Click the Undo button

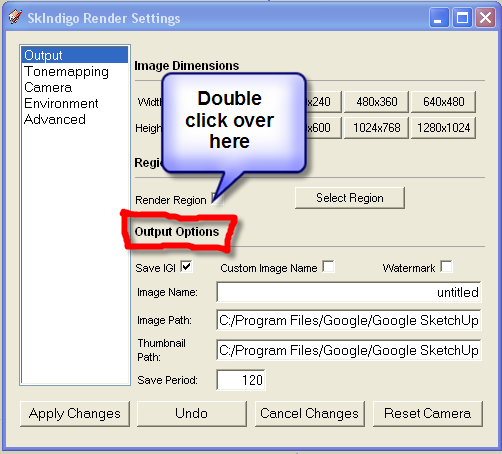tap(192, 414)
